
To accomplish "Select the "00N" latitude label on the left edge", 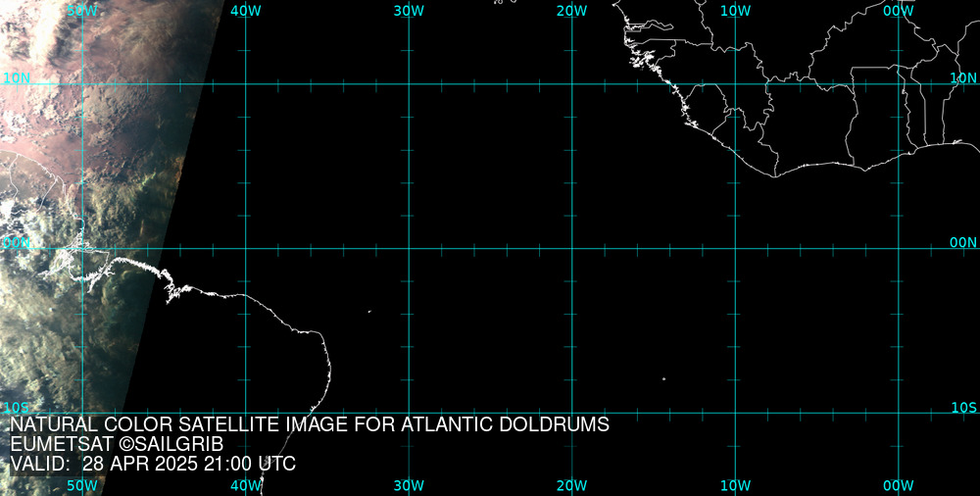I will (17, 242).
